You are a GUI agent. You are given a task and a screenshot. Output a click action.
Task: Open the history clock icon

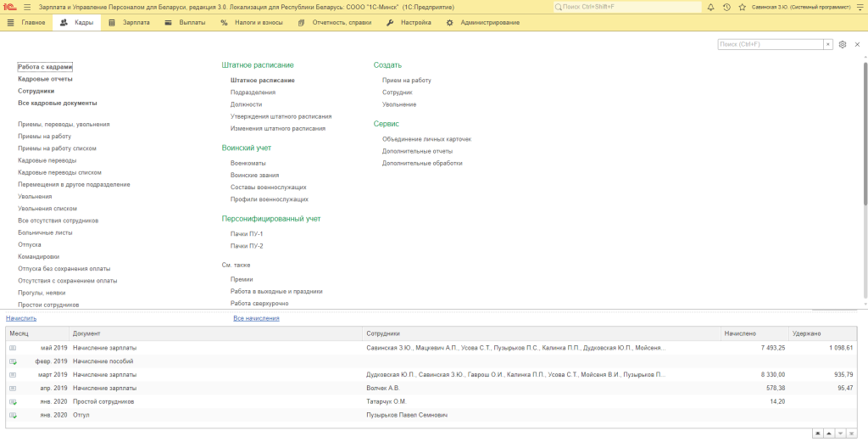coord(726,7)
